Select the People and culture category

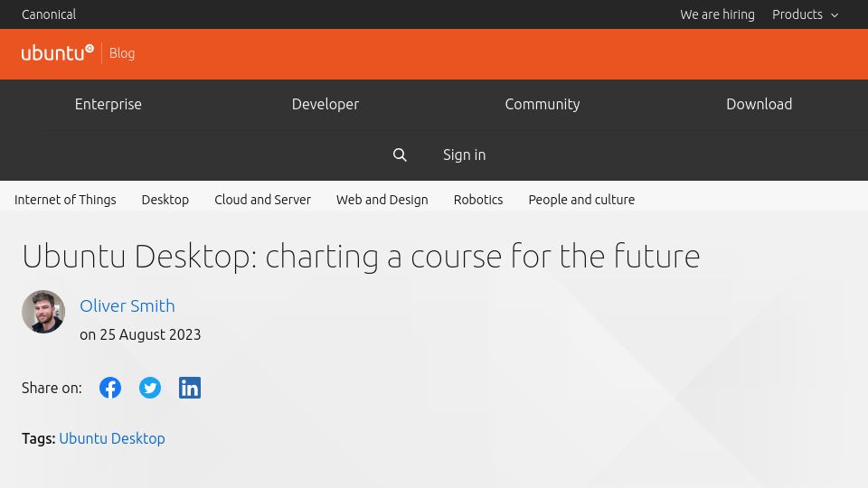click(x=581, y=200)
